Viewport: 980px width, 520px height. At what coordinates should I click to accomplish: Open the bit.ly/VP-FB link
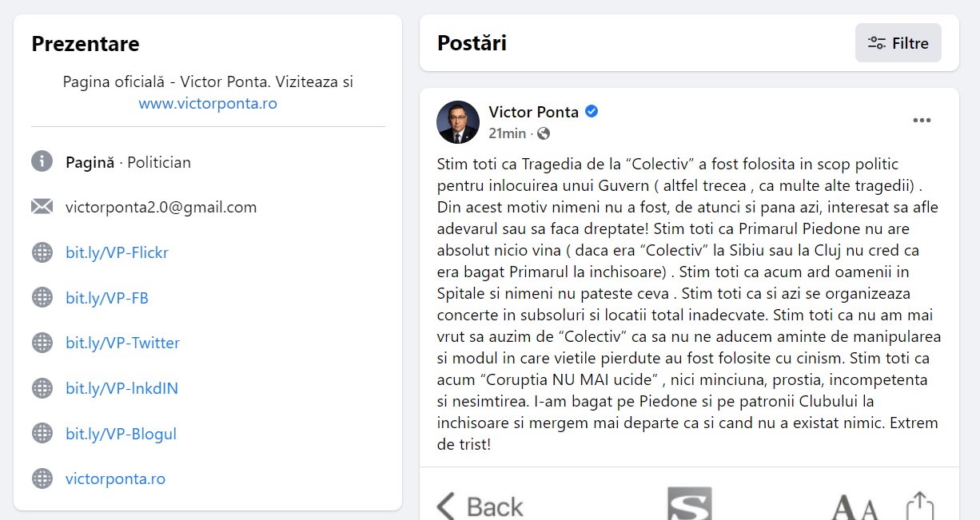[107, 298]
